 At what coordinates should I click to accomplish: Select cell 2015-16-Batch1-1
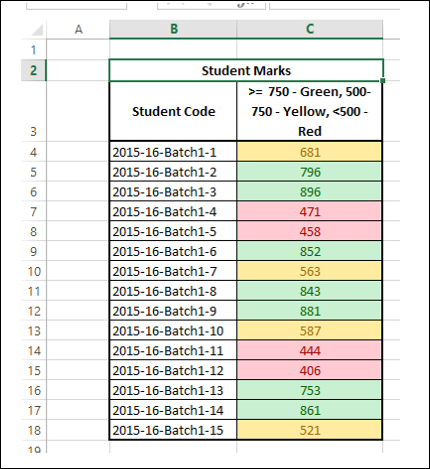point(173,152)
